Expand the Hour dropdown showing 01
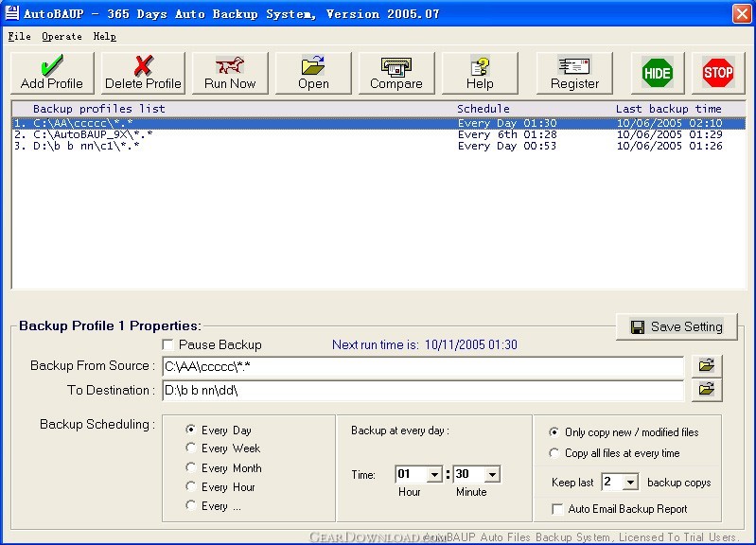The width and height of the screenshot is (756, 545). click(434, 475)
